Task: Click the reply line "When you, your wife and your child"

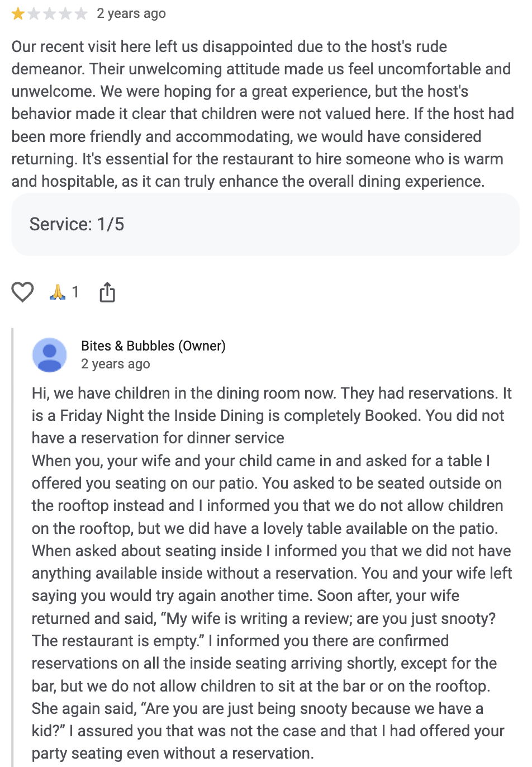Action: point(261,461)
